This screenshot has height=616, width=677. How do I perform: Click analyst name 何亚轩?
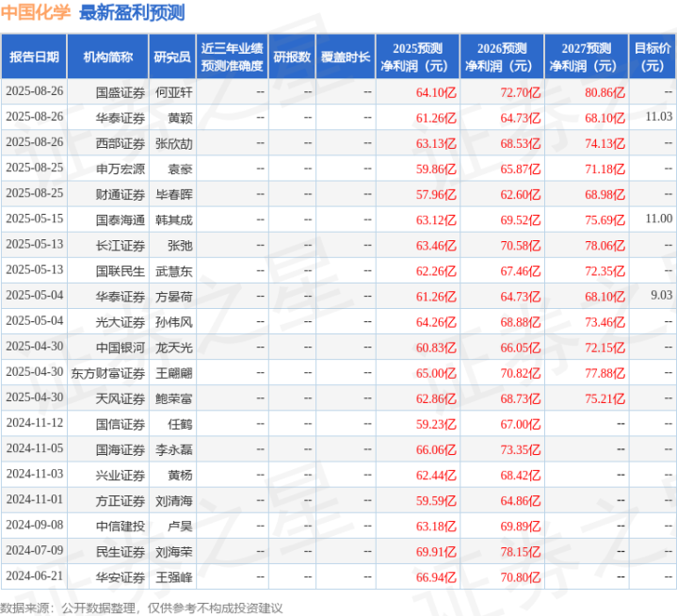tap(173, 92)
